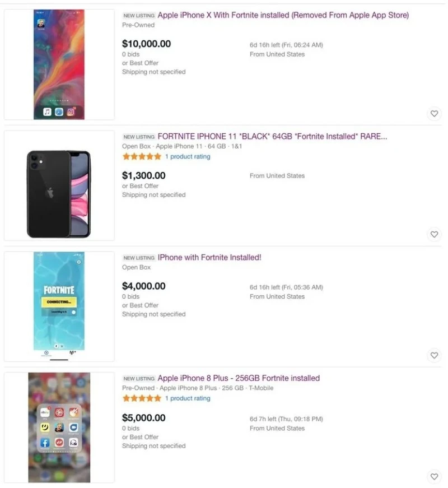Click the Music app icon in the iPhone X wallpaper photo

pyautogui.click(x=47, y=111)
